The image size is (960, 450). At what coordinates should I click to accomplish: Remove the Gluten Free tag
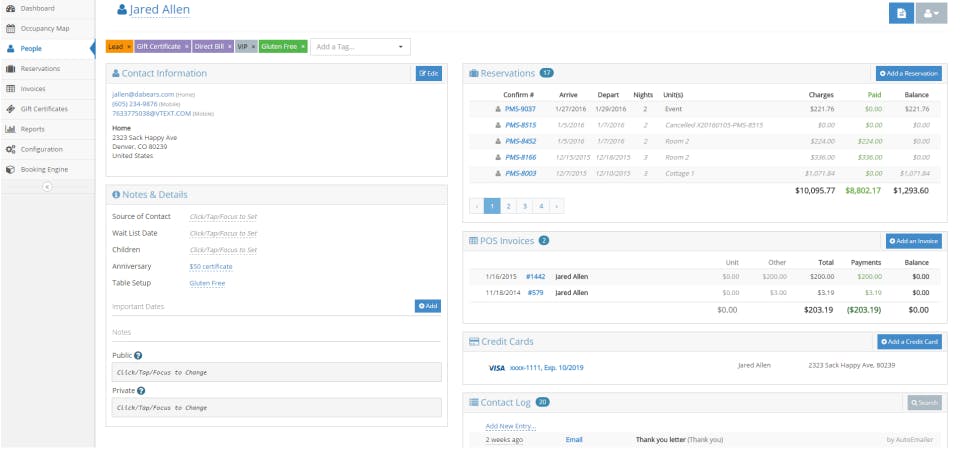click(302, 47)
